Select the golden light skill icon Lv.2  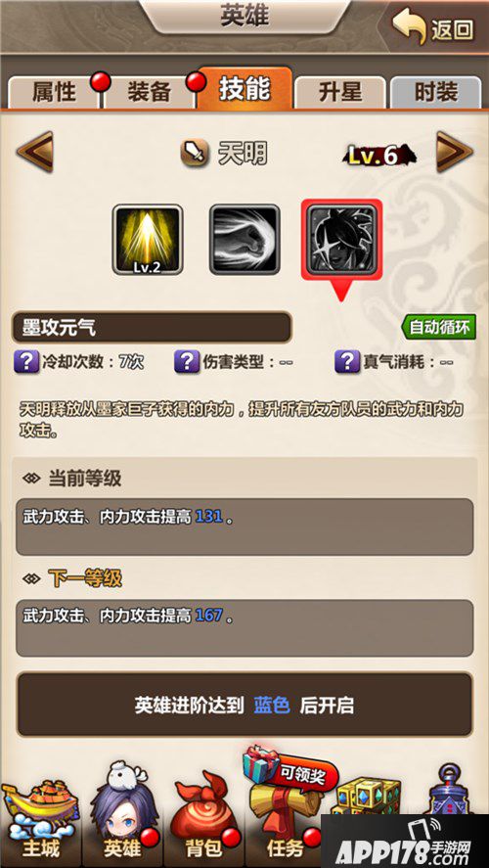coord(148,239)
